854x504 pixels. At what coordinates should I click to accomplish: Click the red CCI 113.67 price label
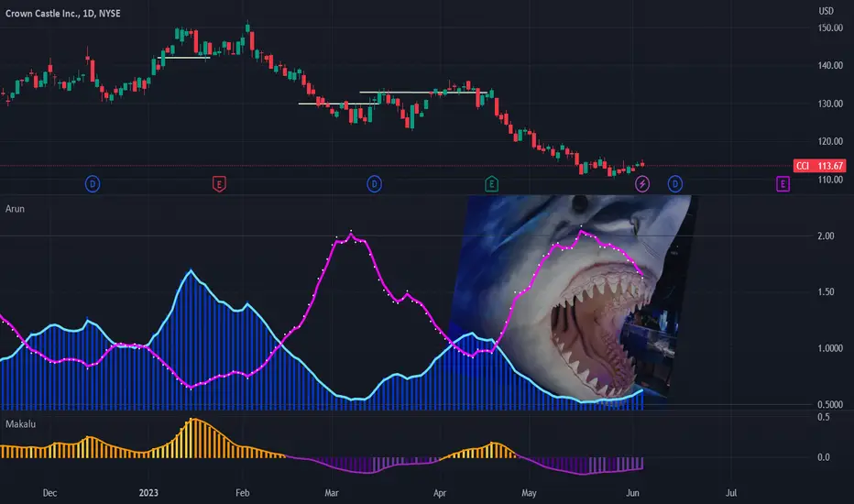point(819,166)
